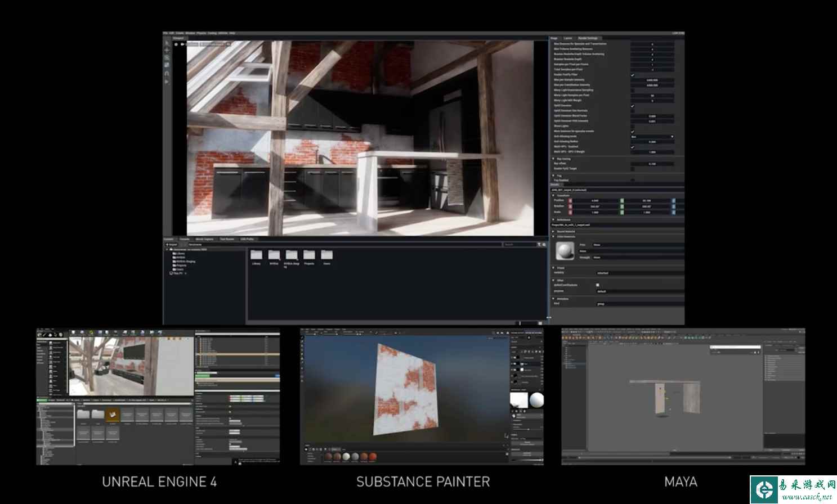Viewport: 837px width, 504px height.
Task: Activate the move tool in main viewport toolbar
Action: coord(167,51)
